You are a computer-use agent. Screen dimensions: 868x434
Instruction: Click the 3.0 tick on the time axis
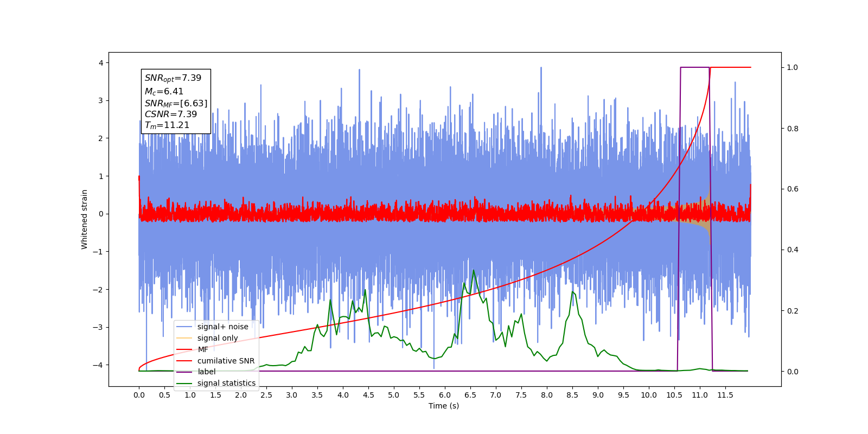[x=292, y=395]
